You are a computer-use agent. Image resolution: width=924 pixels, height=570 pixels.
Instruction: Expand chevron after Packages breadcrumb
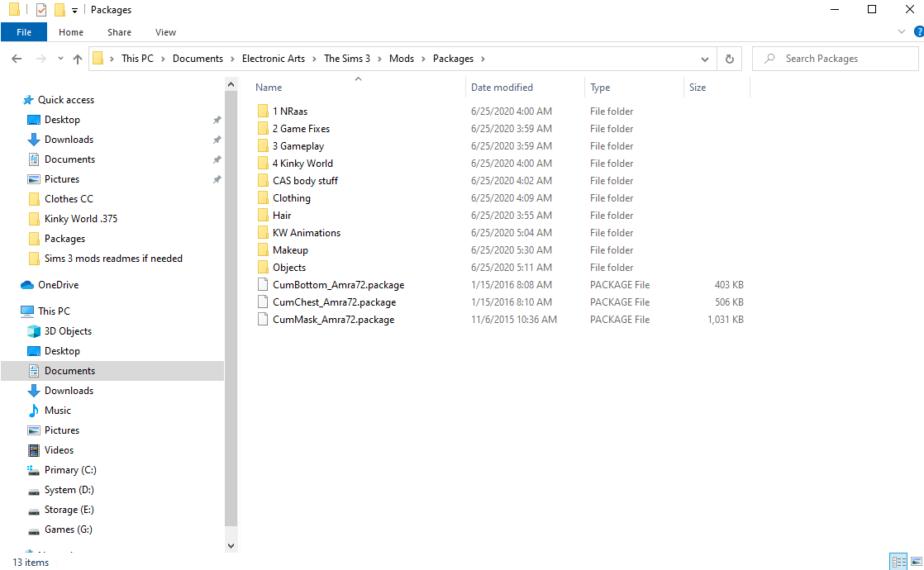click(483, 59)
